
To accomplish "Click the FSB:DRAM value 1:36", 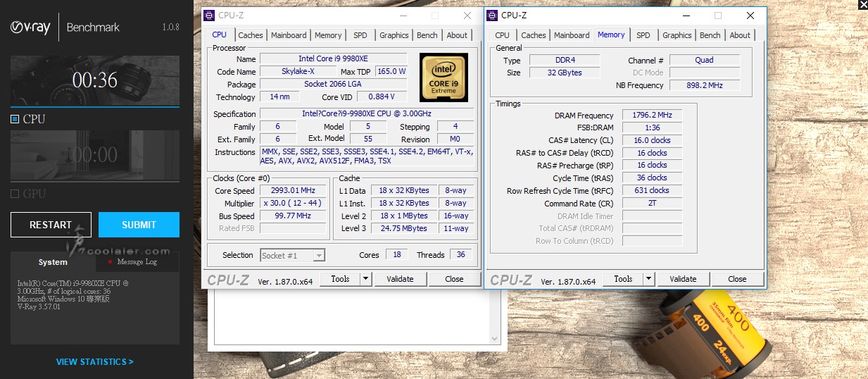I will (x=653, y=128).
